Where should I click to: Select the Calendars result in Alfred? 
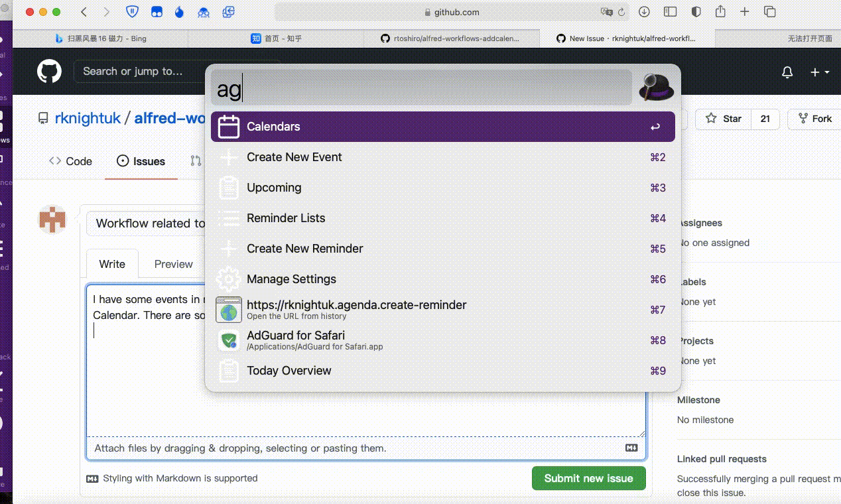(443, 127)
